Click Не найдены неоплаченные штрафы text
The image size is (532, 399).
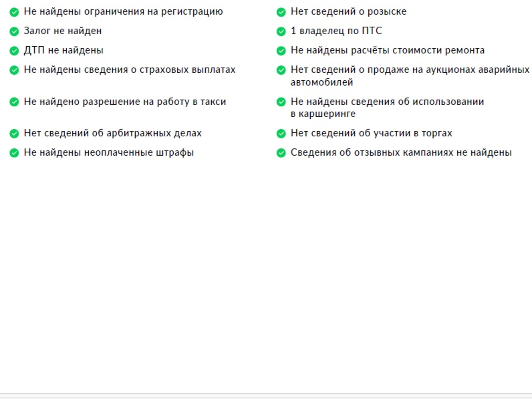coord(109,153)
